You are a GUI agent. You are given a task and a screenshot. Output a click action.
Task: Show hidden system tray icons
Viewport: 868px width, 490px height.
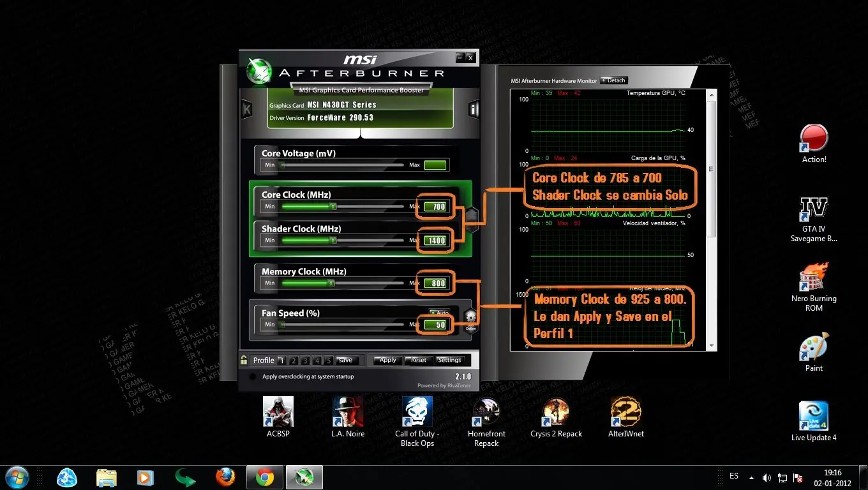pyautogui.click(x=751, y=477)
